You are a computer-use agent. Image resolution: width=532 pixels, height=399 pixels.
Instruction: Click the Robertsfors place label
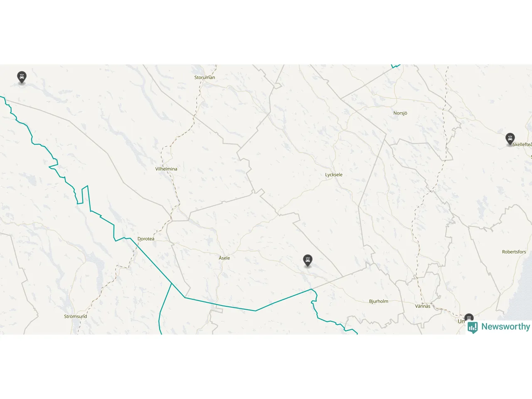click(514, 252)
